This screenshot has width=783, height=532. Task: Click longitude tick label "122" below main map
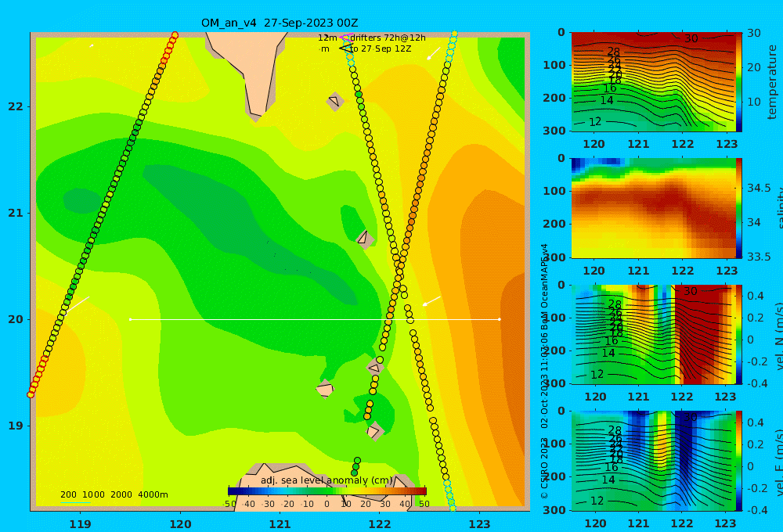pyautogui.click(x=380, y=524)
